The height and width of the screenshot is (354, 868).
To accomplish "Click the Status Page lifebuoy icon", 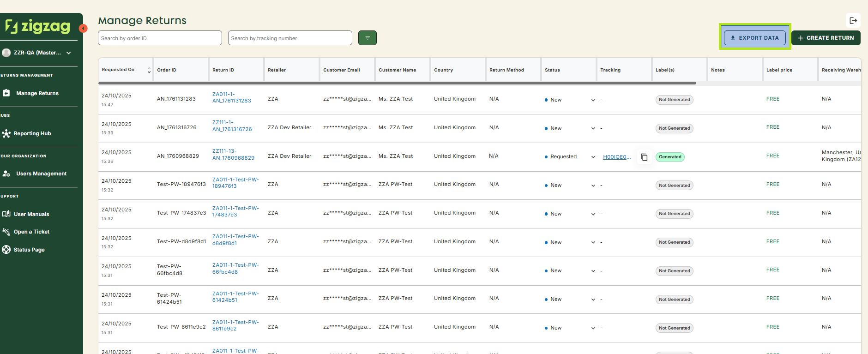I will tap(6, 250).
